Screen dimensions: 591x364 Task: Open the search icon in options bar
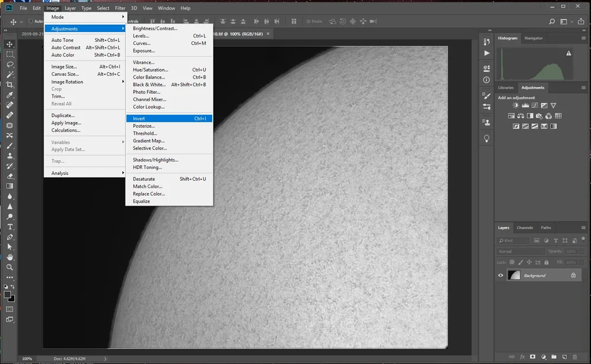(x=552, y=21)
